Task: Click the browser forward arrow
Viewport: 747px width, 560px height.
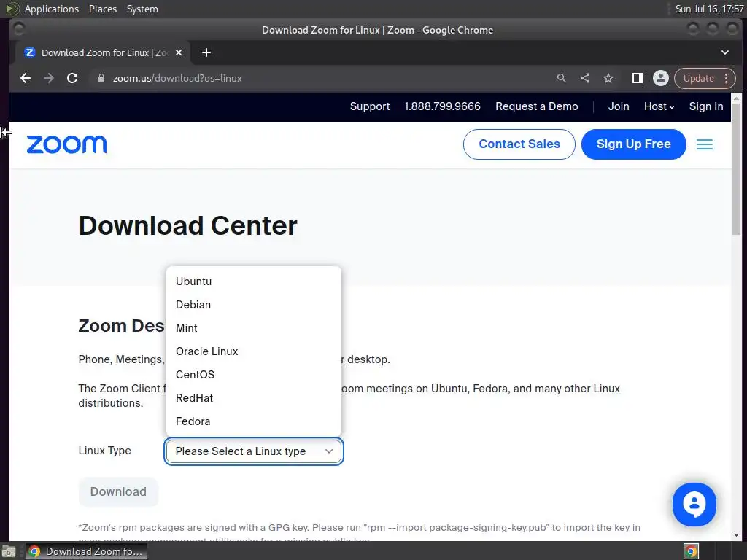Action: click(x=49, y=78)
